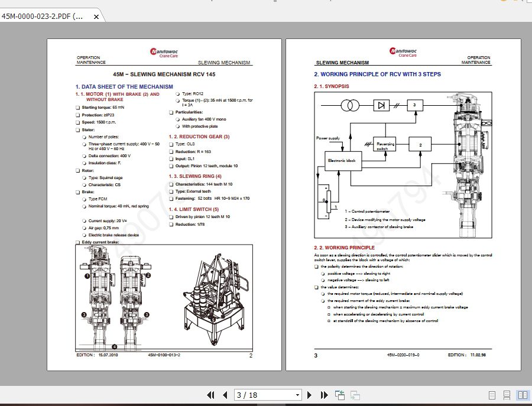Jump to the first page of the PDF

(x=209, y=395)
